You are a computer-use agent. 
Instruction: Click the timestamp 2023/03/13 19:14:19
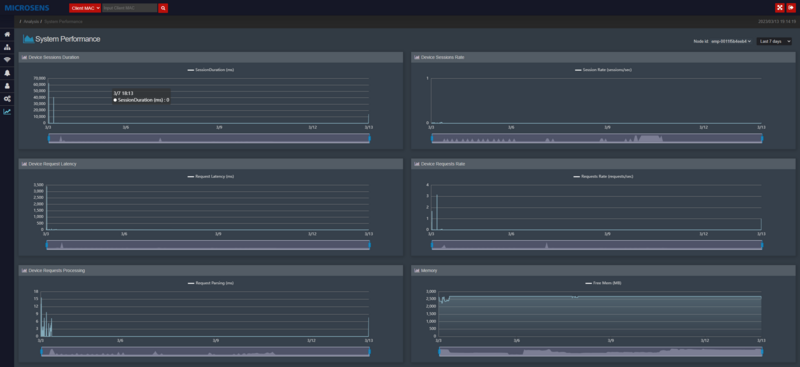click(778, 21)
